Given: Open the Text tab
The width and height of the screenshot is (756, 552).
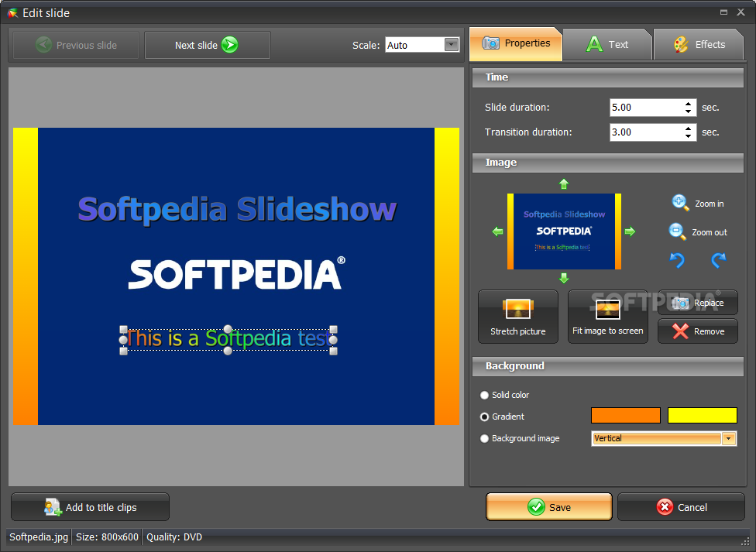Looking at the screenshot, I should tap(607, 45).
